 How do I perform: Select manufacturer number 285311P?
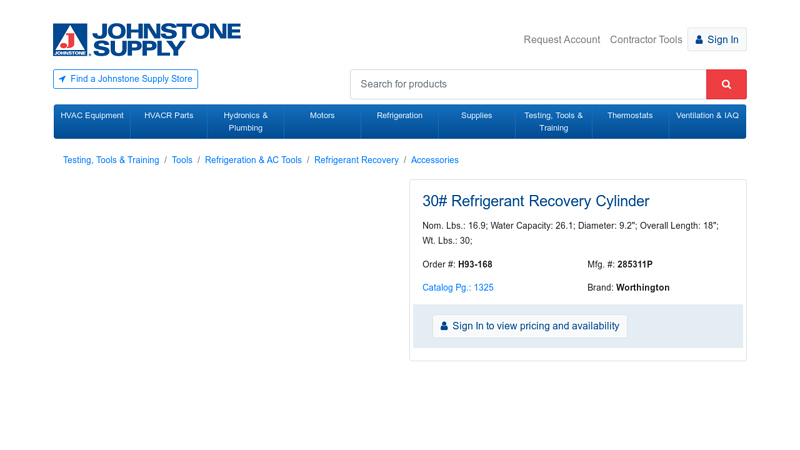pyautogui.click(x=635, y=264)
